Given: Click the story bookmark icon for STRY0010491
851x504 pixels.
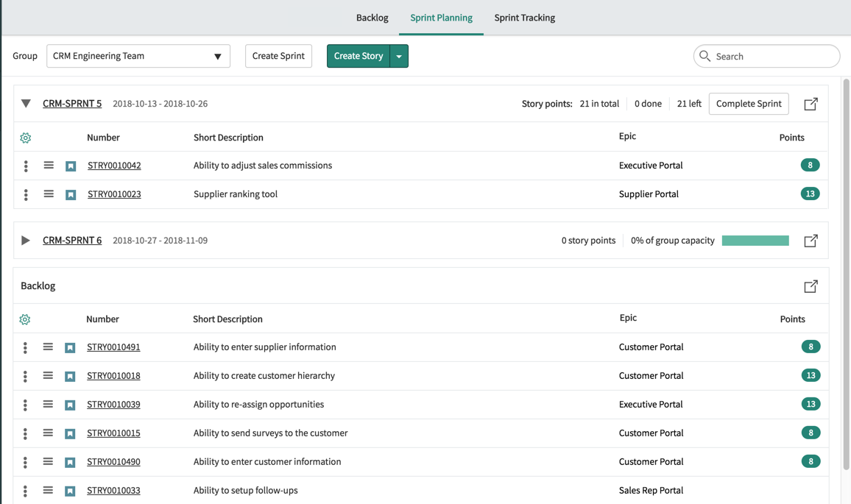Looking at the screenshot, I should pos(70,348).
